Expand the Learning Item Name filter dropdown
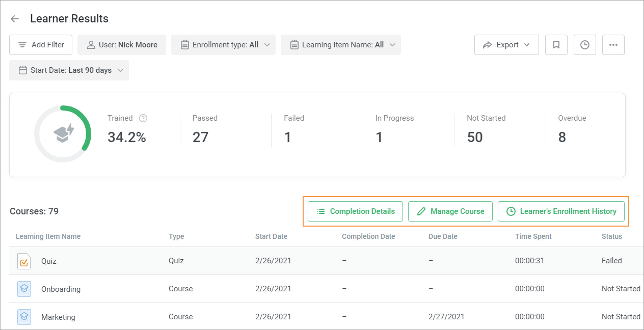The image size is (644, 330). [340, 45]
